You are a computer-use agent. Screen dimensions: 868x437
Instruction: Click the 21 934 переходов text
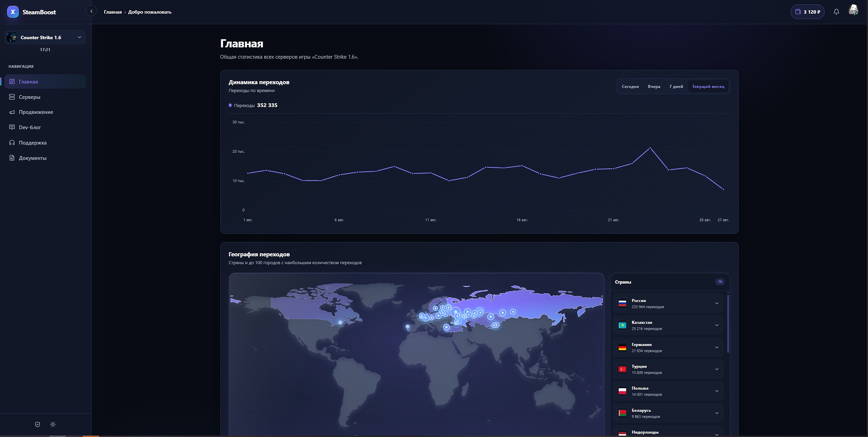[x=647, y=351]
